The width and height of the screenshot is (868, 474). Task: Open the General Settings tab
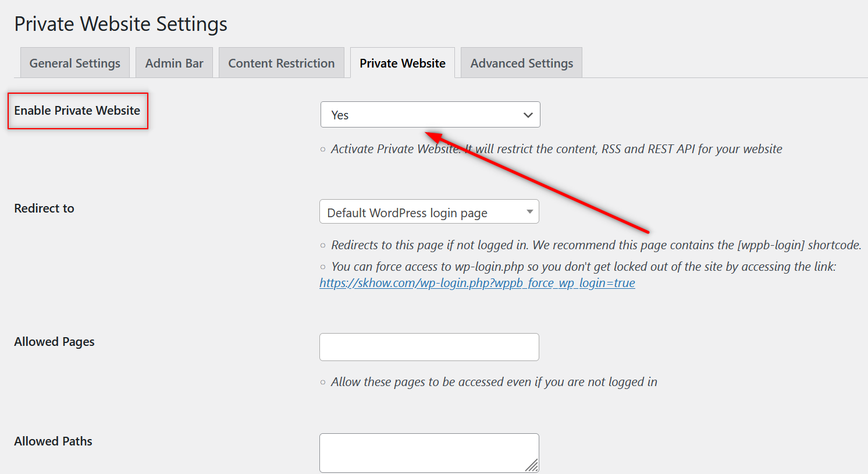tap(75, 63)
